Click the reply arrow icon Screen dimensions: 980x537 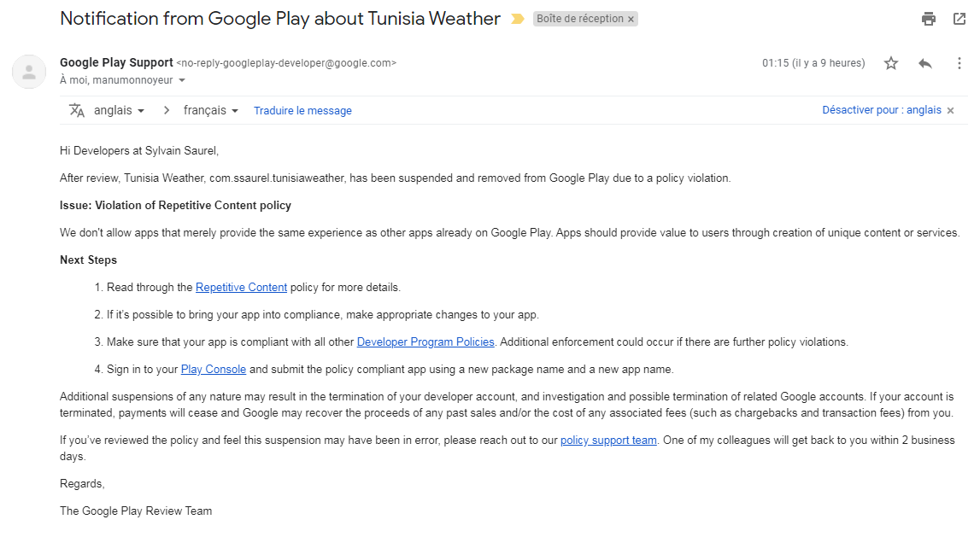(x=925, y=63)
